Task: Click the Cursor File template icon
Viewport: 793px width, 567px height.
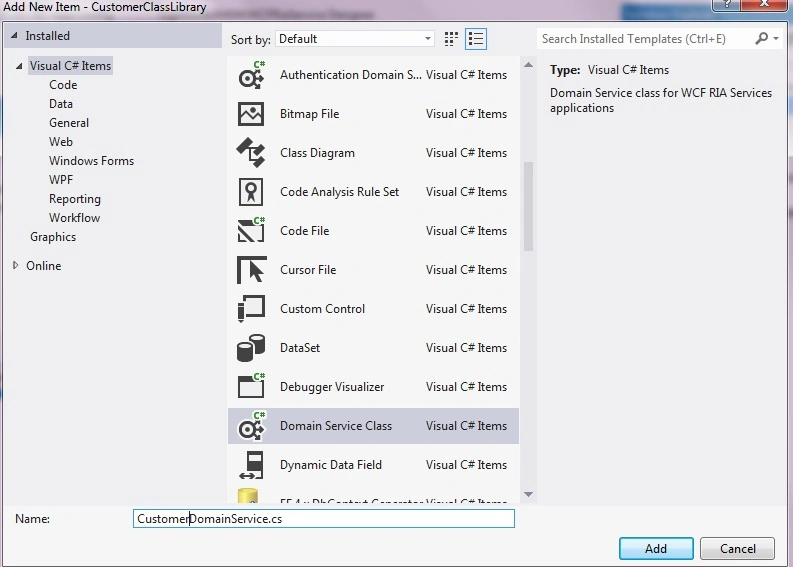Action: pos(251,270)
